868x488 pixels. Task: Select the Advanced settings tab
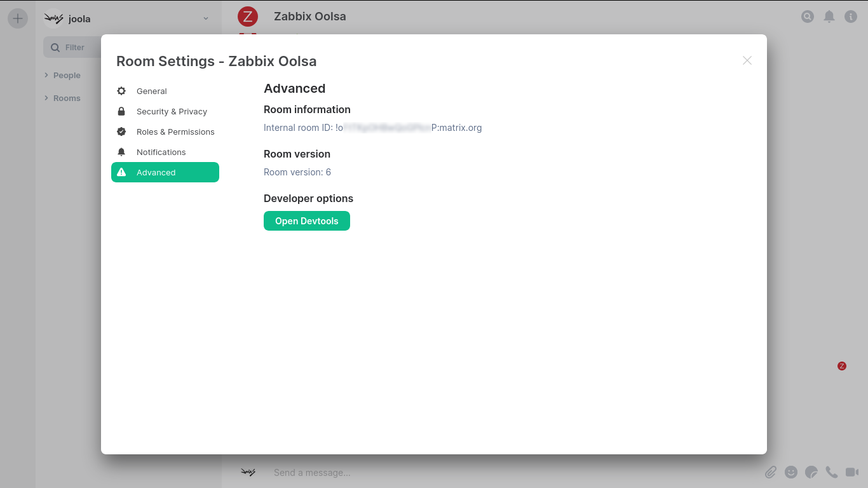tap(165, 172)
